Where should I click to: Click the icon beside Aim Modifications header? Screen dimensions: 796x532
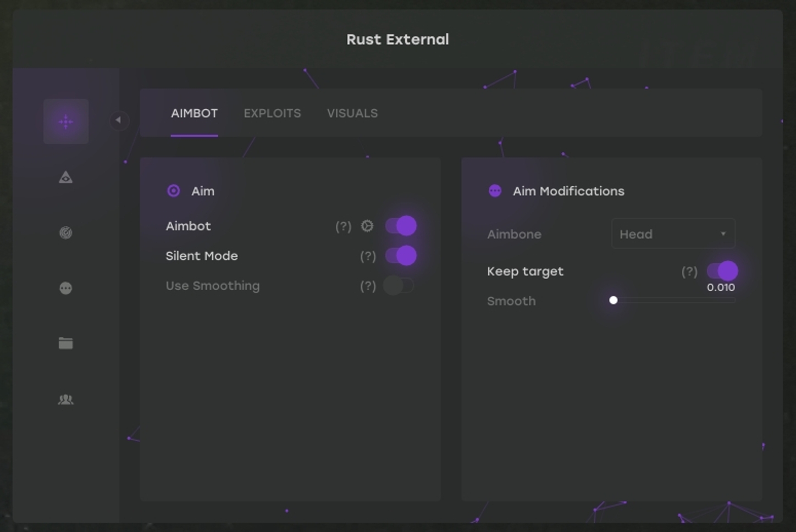[x=494, y=191]
